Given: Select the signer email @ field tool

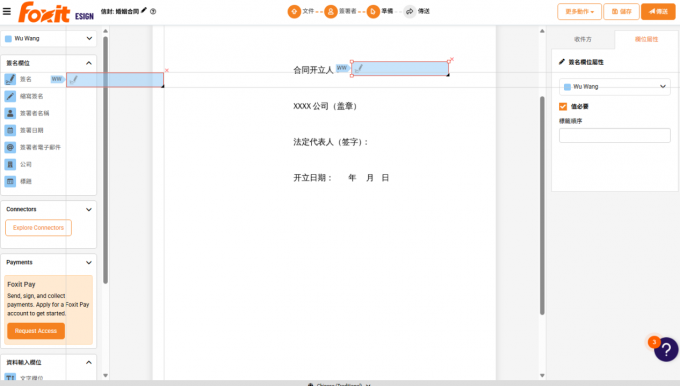Looking at the screenshot, I should pos(10,147).
